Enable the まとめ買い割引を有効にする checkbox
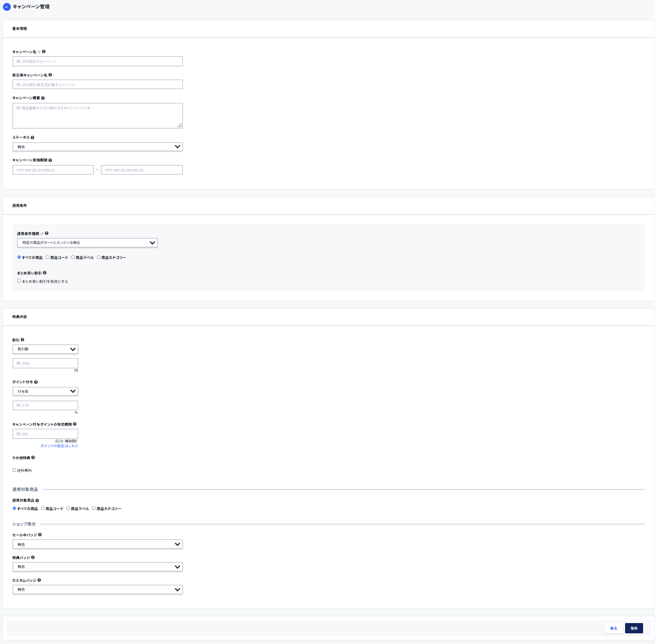The width and height of the screenshot is (655, 644). (x=19, y=281)
